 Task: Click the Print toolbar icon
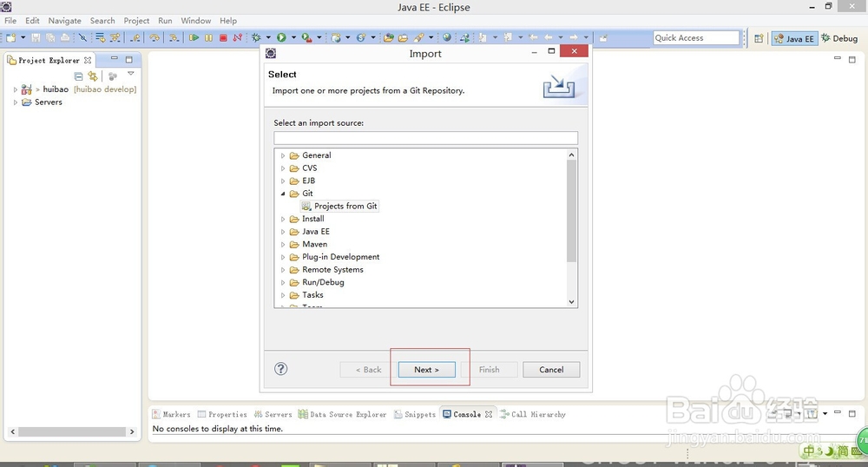pos(65,37)
